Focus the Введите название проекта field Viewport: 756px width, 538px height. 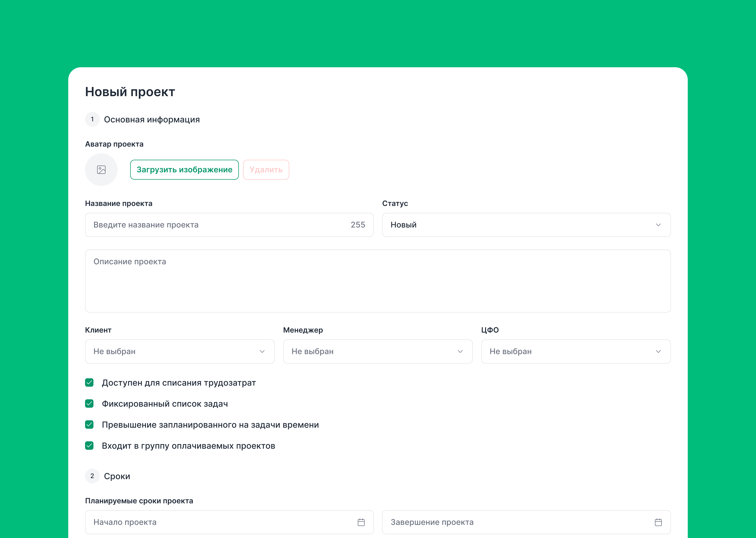218,225
